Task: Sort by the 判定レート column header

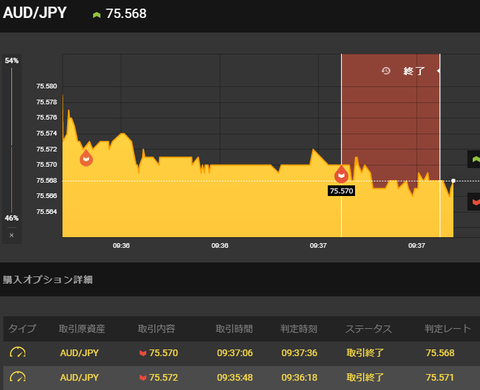Action: [x=448, y=329]
